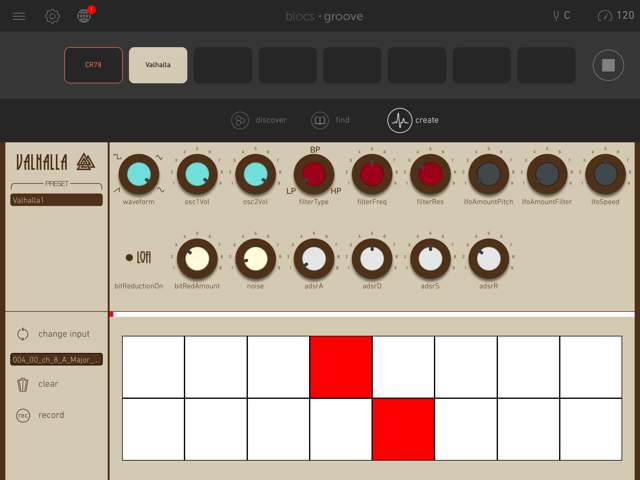
Task: Open the 004_00_ch_8_A_Major sample selector
Action: [x=56, y=360]
